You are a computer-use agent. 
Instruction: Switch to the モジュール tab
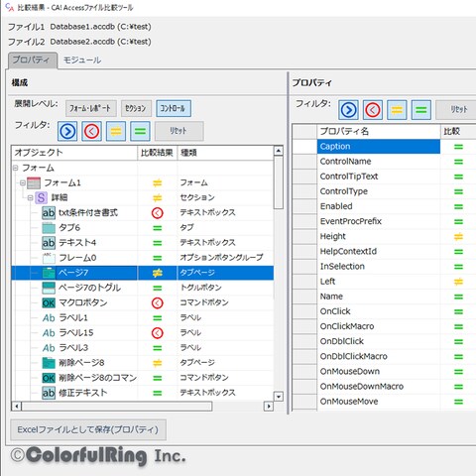point(82,60)
